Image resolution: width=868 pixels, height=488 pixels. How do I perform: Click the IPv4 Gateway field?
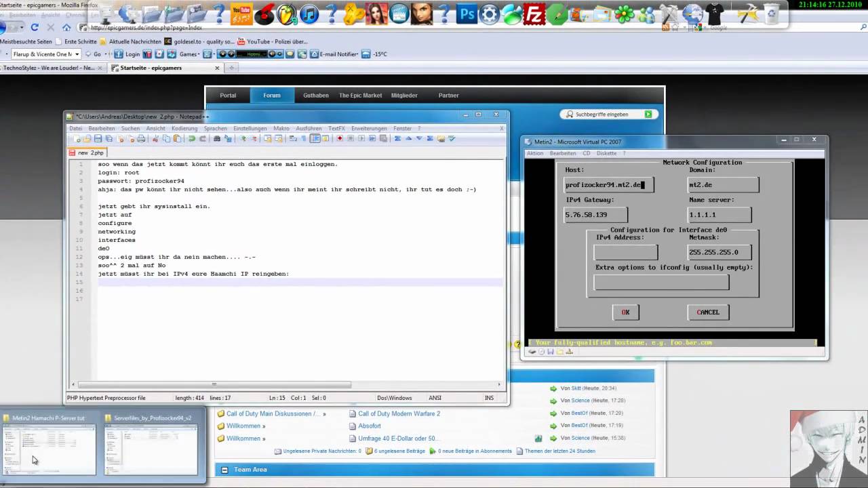pyautogui.click(x=595, y=214)
